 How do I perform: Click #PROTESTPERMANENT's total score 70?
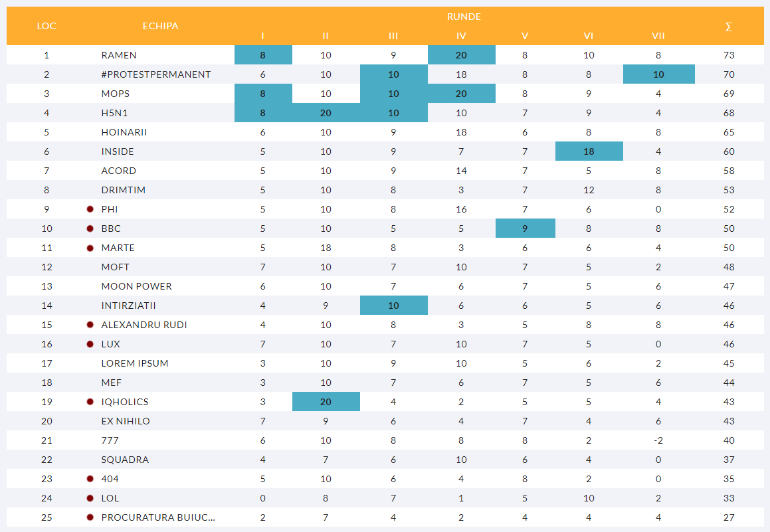click(729, 74)
